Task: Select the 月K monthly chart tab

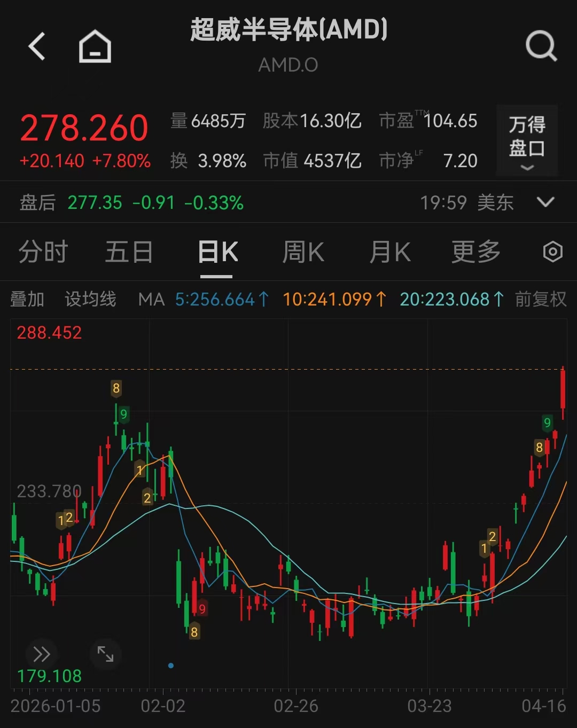Action: pyautogui.click(x=390, y=252)
